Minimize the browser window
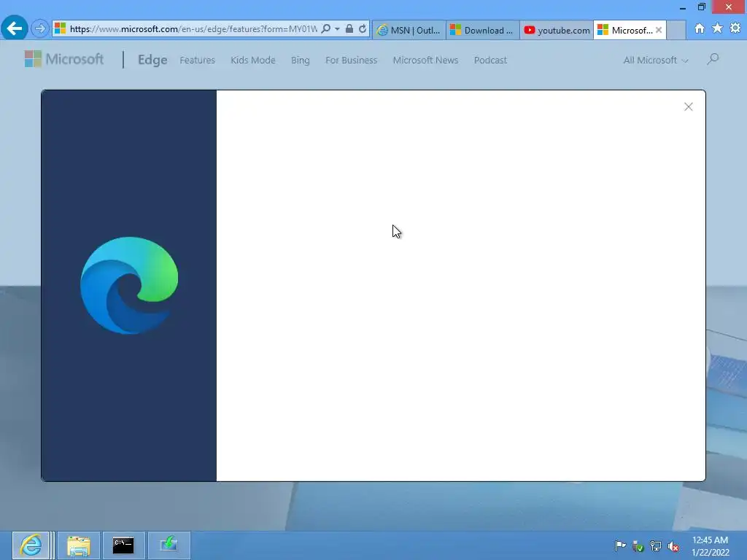The height and width of the screenshot is (560, 747). tap(683, 7)
